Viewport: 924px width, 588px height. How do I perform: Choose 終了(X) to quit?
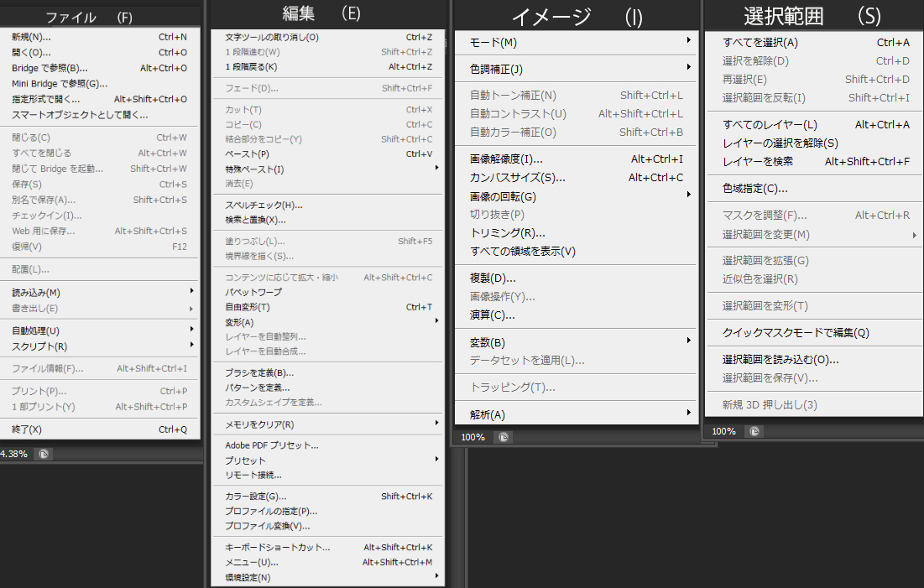[100, 429]
